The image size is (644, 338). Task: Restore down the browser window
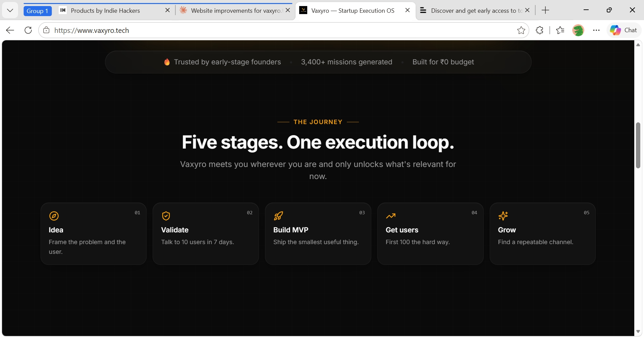(609, 10)
